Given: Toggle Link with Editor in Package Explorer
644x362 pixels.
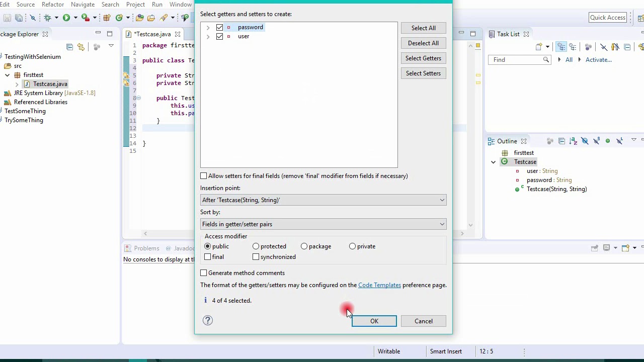Looking at the screenshot, I should (81, 47).
